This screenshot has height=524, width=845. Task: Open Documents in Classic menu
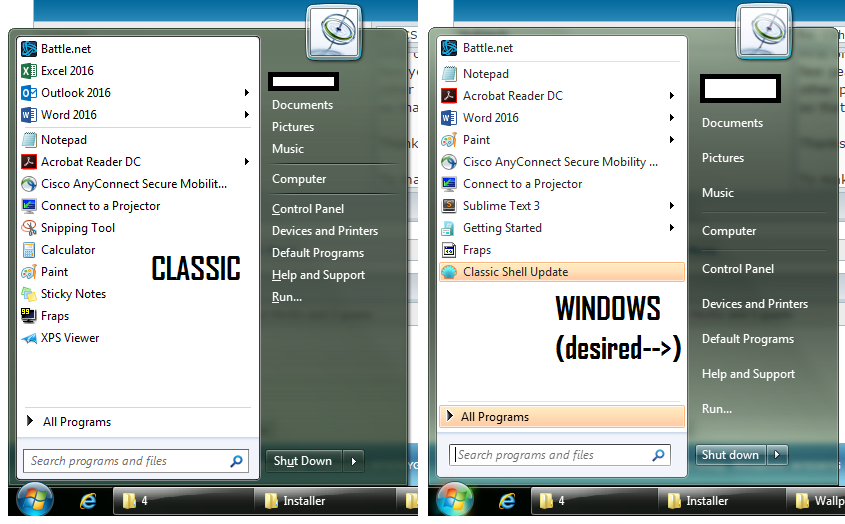[x=302, y=105]
